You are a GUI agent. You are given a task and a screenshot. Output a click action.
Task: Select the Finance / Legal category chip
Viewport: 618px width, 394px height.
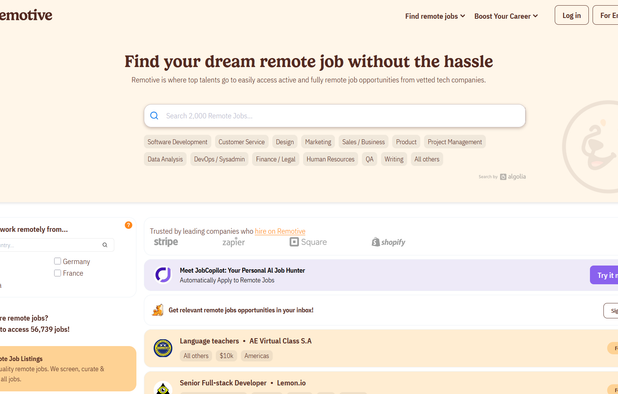click(x=275, y=159)
